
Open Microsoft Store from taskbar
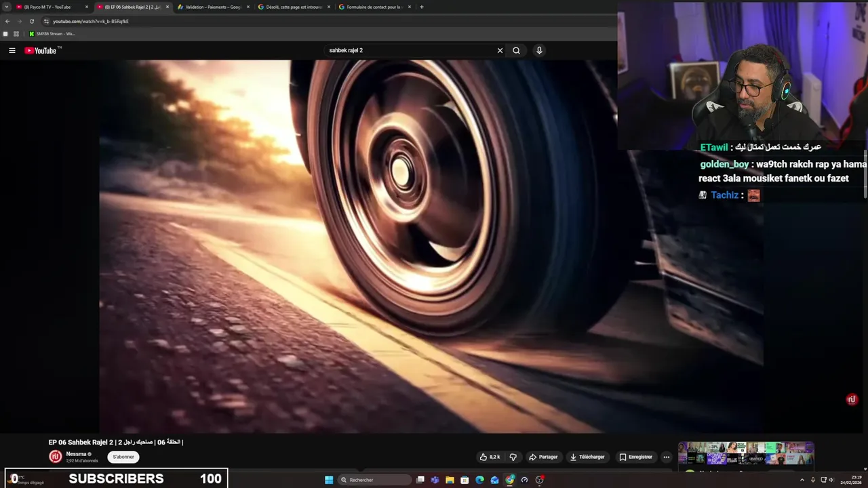point(465,480)
